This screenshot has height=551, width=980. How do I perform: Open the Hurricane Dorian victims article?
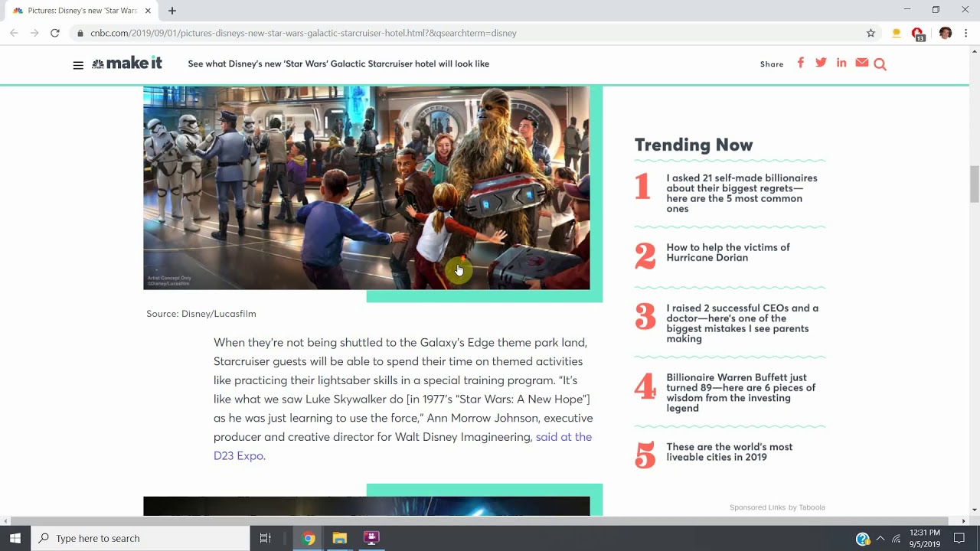tap(727, 253)
